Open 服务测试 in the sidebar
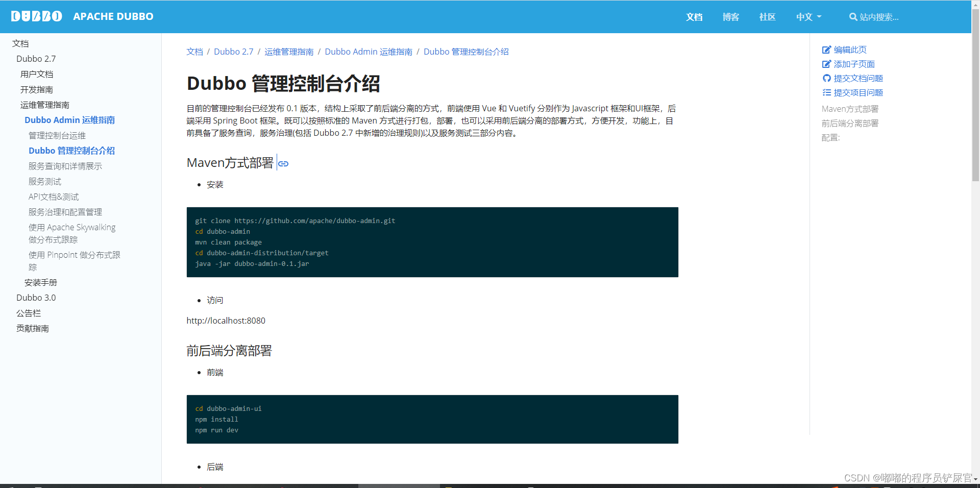Screen dimensions: 980x488 pyautogui.click(x=45, y=181)
